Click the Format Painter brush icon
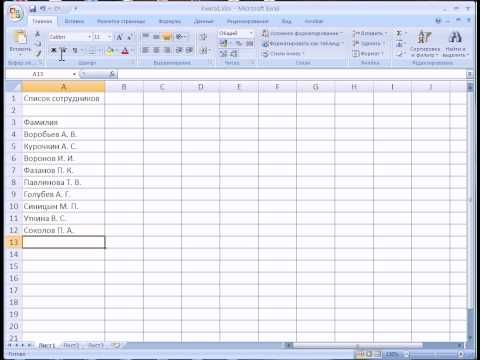The image size is (480, 360). pos(38,53)
